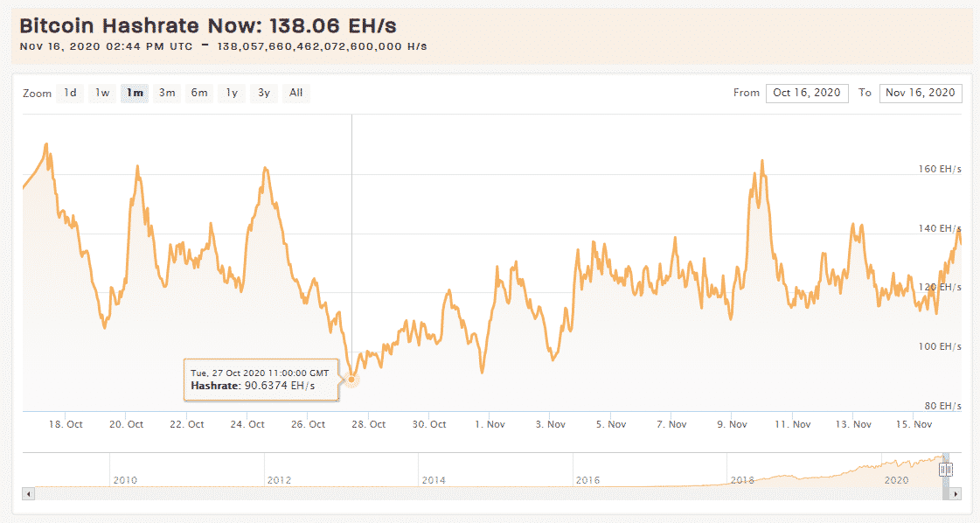Set chart zoom to 1d

tap(70, 93)
